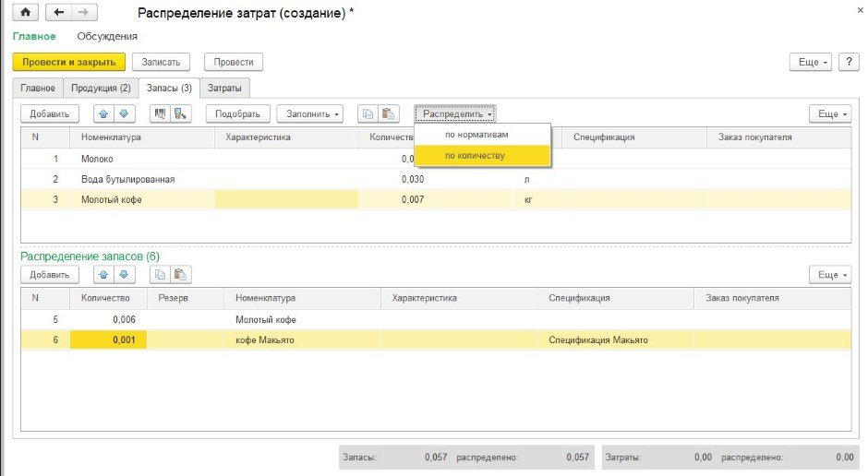868x476 pixels.
Task: Collapse the Распределить dropdown button
Action: tap(456, 113)
